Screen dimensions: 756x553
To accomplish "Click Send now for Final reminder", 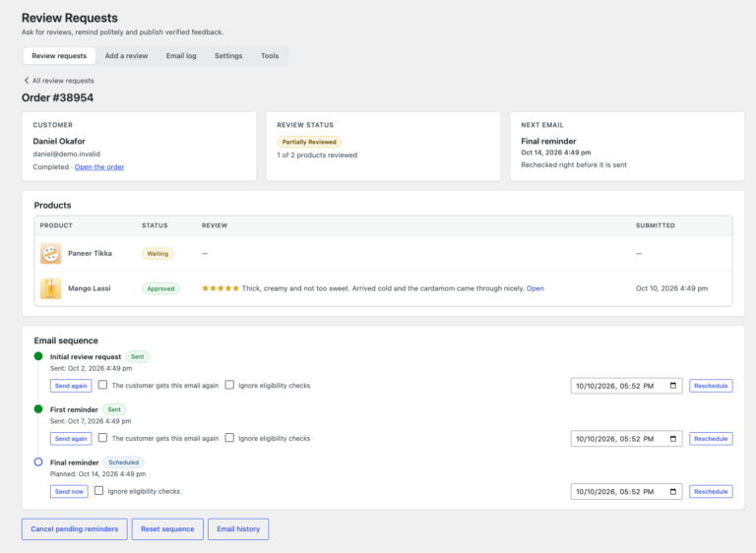I will coord(69,491).
